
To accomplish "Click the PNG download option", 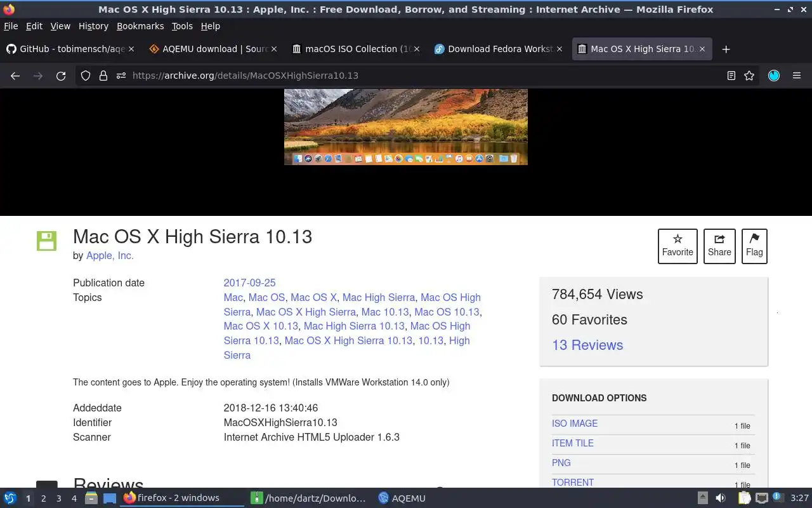I will point(561,463).
